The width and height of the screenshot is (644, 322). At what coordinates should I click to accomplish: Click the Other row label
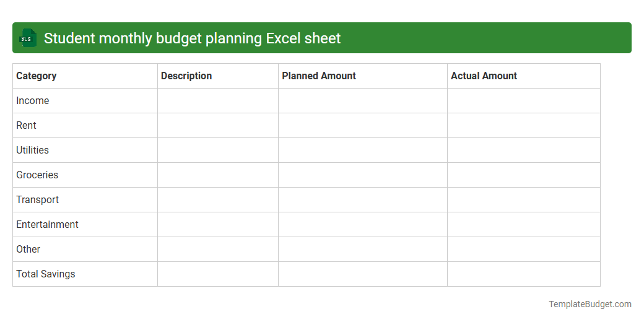tap(28, 250)
